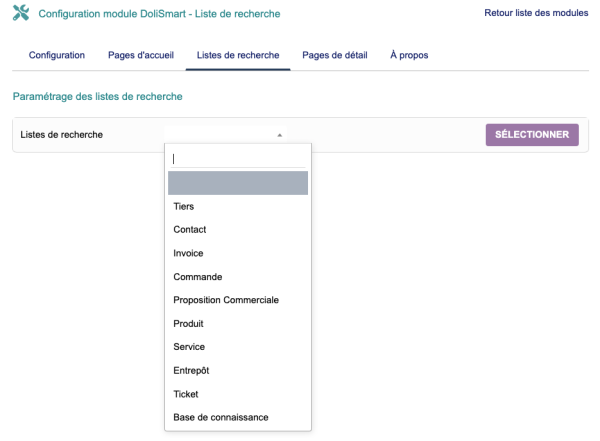The image size is (600, 441).
Task: Open the À propos tab
Action: (x=409, y=54)
